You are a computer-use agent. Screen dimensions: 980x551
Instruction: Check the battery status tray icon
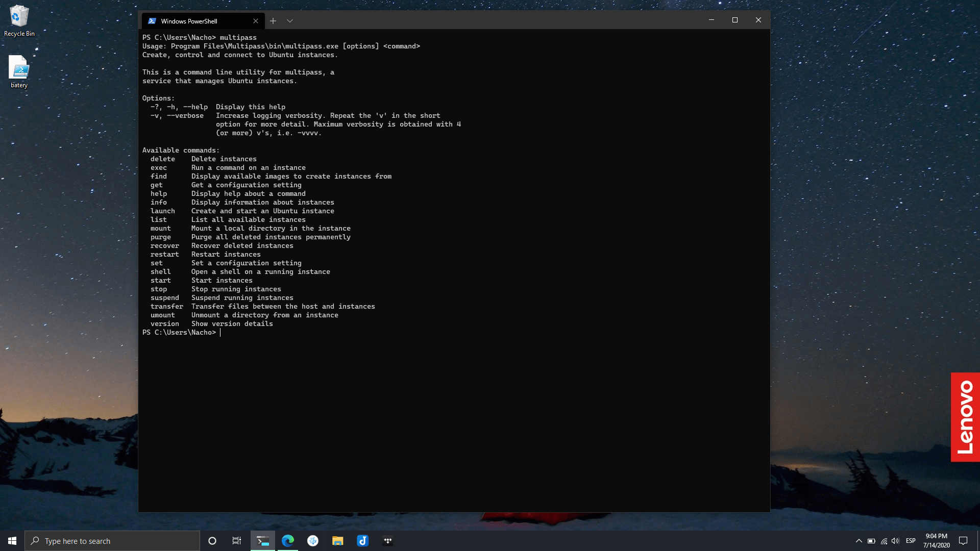pyautogui.click(x=871, y=541)
